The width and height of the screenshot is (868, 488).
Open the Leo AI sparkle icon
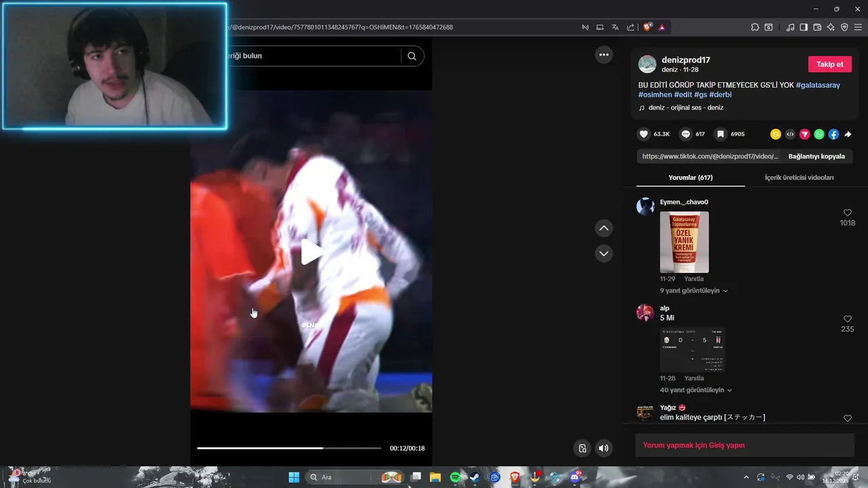point(831,27)
